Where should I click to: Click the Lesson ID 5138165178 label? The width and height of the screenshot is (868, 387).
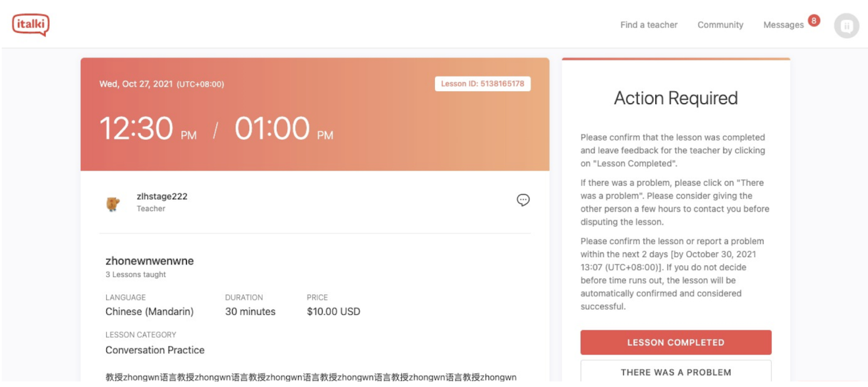click(483, 84)
